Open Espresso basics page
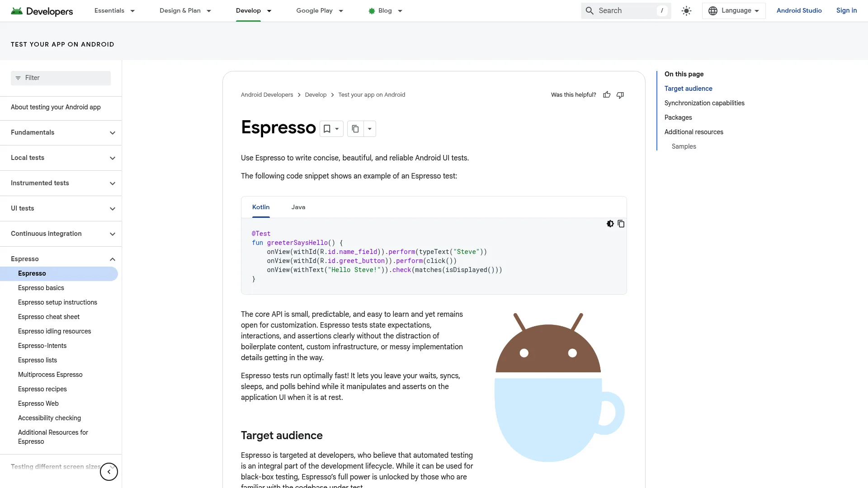The height and width of the screenshot is (488, 868). [41, 288]
